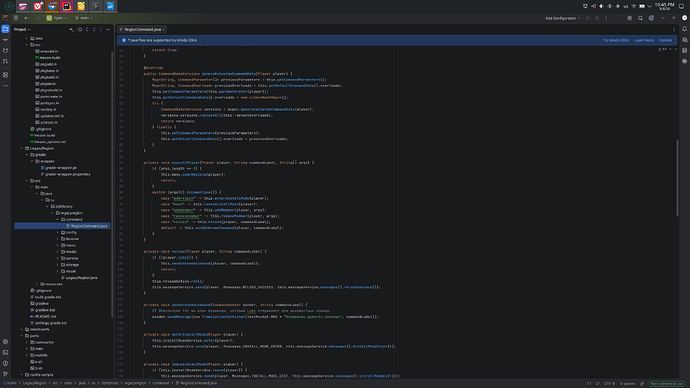Open the Structure tool window icon
Screen dimensions: 690x388
pyautogui.click(x=5, y=75)
